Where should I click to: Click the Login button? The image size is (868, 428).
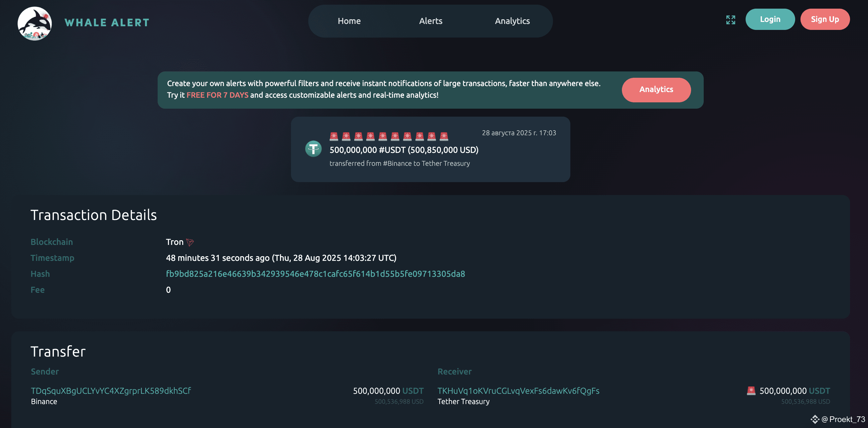(770, 20)
